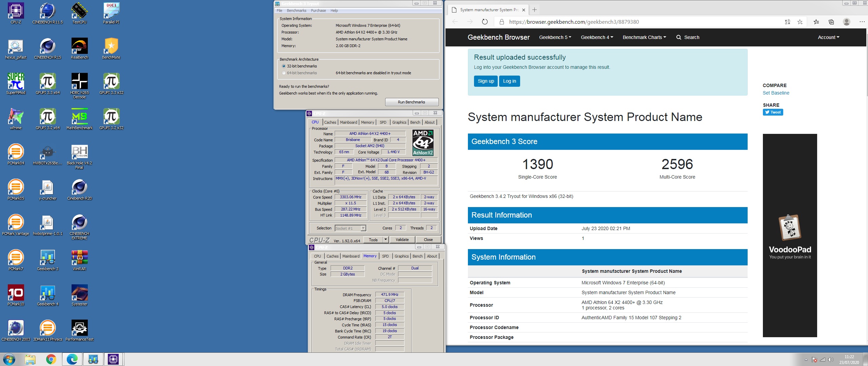Image resolution: width=868 pixels, height=366 pixels.
Task: Open Geekbench File menu
Action: tap(279, 11)
